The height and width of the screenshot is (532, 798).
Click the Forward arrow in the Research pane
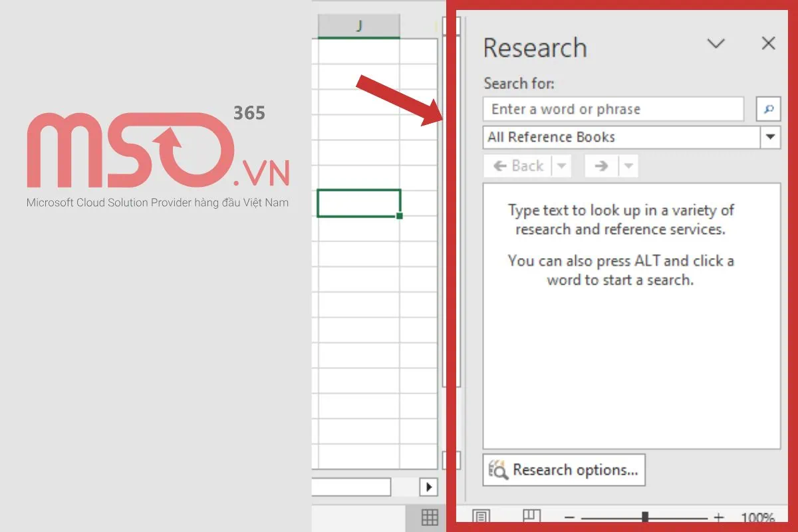click(x=601, y=166)
